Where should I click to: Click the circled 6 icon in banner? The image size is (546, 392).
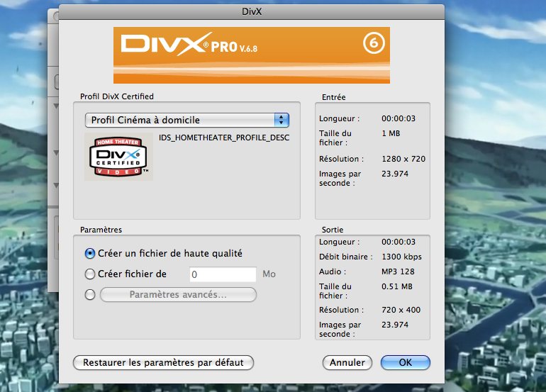pyautogui.click(x=374, y=43)
